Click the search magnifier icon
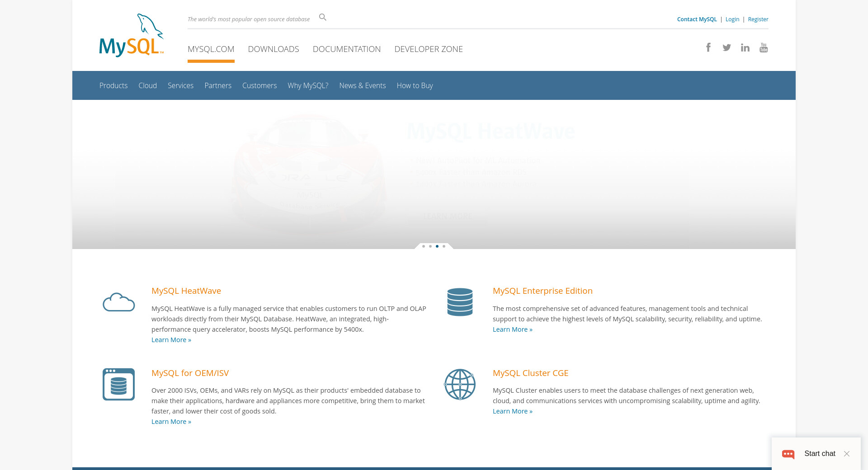Screen dimensions: 868x470 tap(322, 17)
